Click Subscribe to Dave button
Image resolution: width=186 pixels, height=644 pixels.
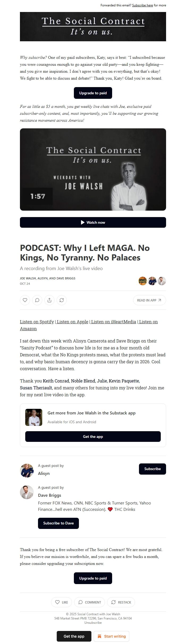point(58,523)
